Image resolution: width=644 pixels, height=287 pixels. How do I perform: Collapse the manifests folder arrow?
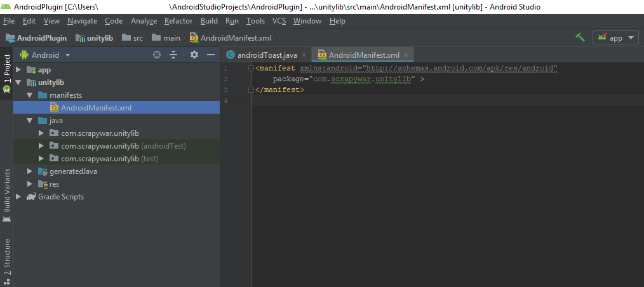click(30, 95)
